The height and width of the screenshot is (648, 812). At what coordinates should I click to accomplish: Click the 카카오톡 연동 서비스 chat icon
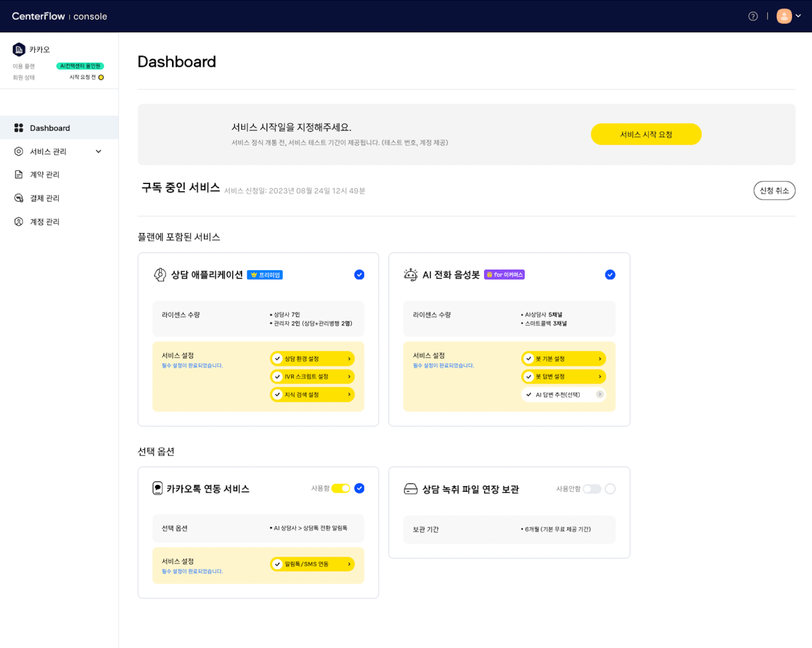click(157, 488)
